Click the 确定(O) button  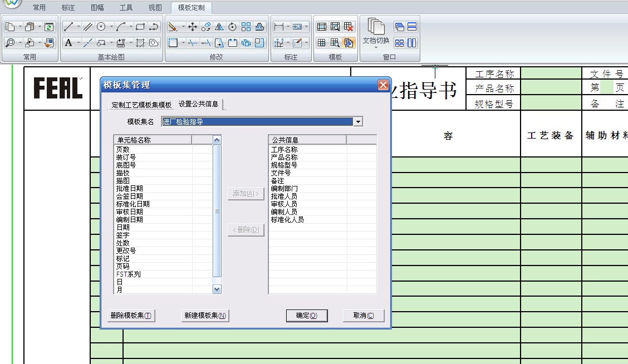click(x=307, y=316)
